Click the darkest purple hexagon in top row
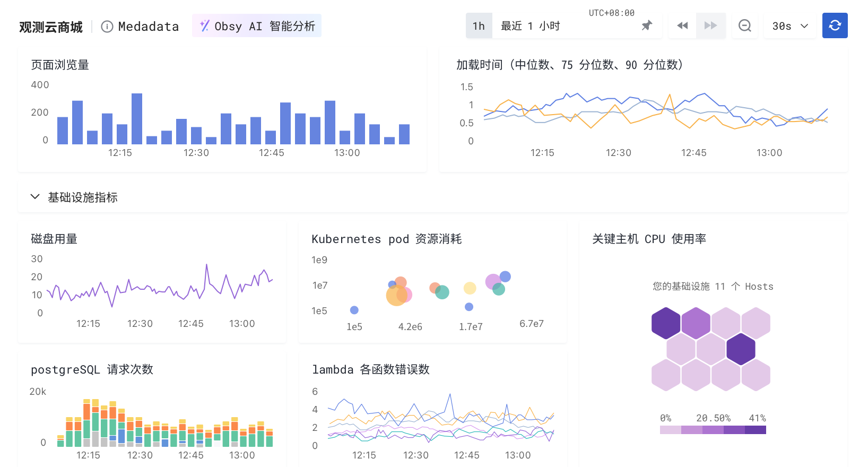868x467 pixels. 665,323
